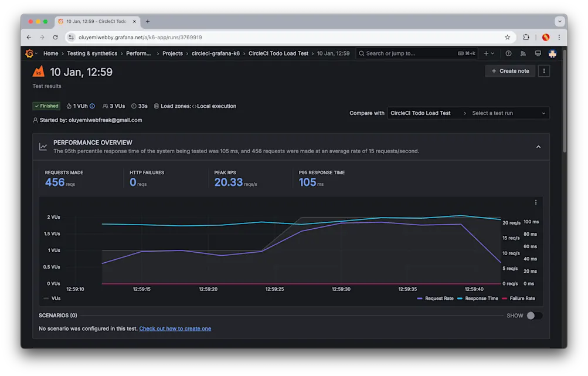
Task: Open the Grafana home logo menu
Action: click(30, 53)
